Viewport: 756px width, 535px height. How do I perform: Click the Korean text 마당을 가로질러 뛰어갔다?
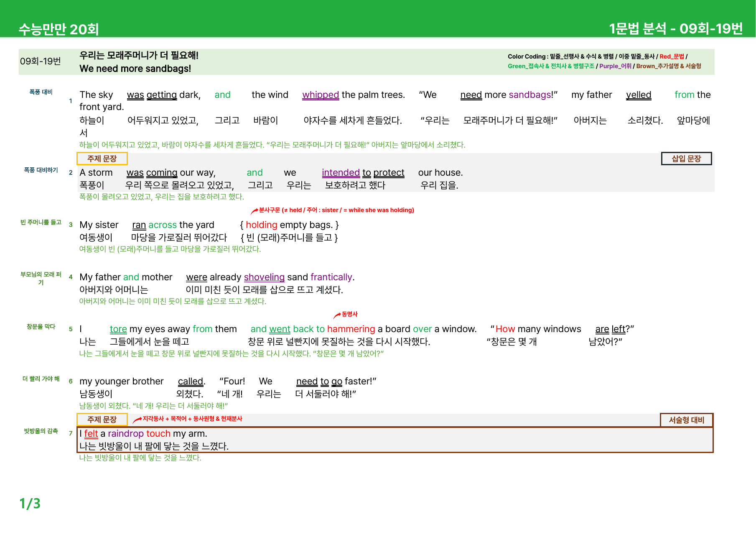[x=179, y=238]
